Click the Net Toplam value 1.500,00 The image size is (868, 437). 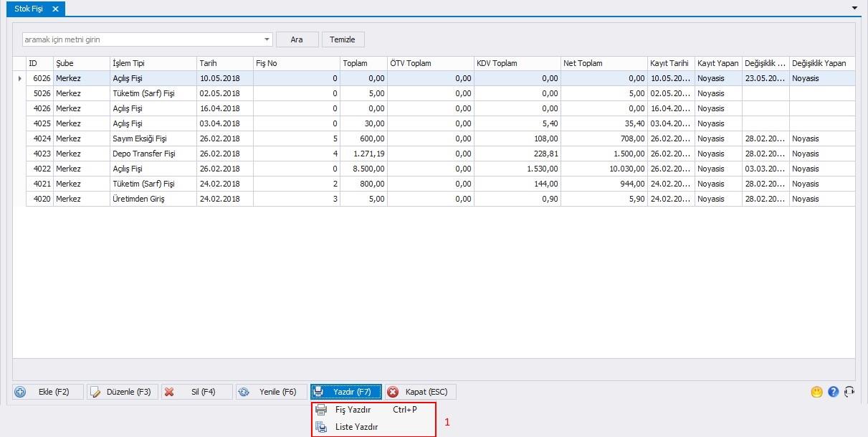point(604,154)
